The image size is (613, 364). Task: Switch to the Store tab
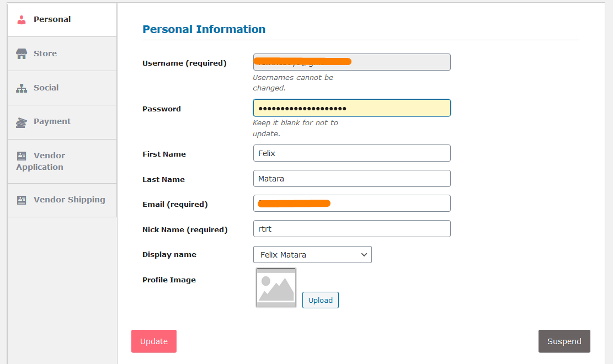click(x=62, y=54)
